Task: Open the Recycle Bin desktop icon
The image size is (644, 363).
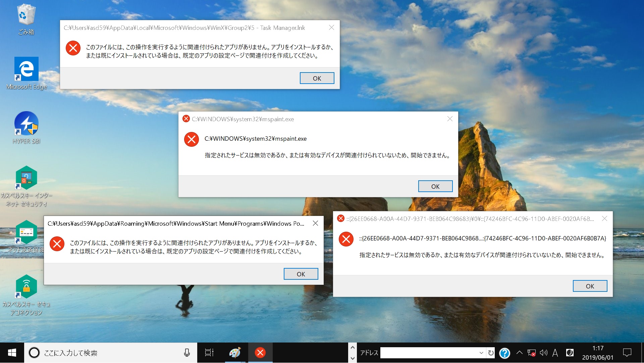Action: point(26,15)
